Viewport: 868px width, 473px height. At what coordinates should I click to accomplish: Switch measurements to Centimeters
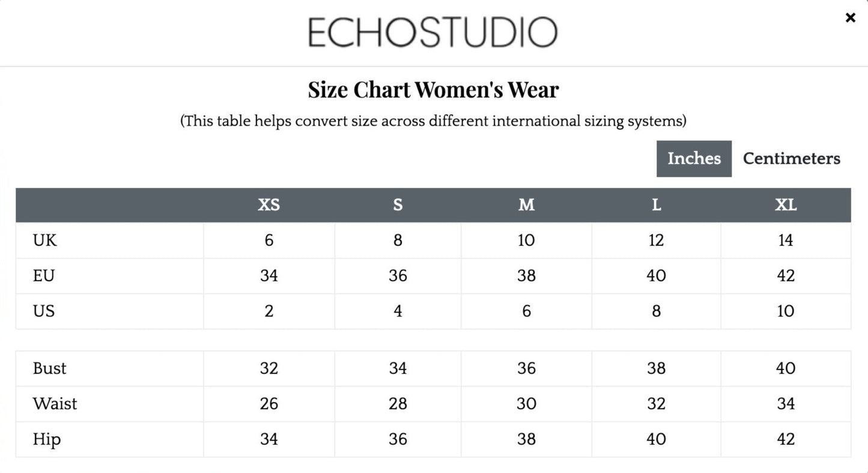pyautogui.click(x=791, y=159)
